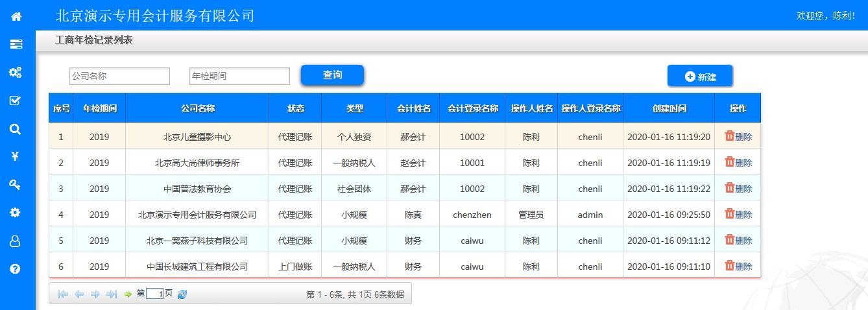Select the 北京一窝燕子科技有限公司 cell

197,241
